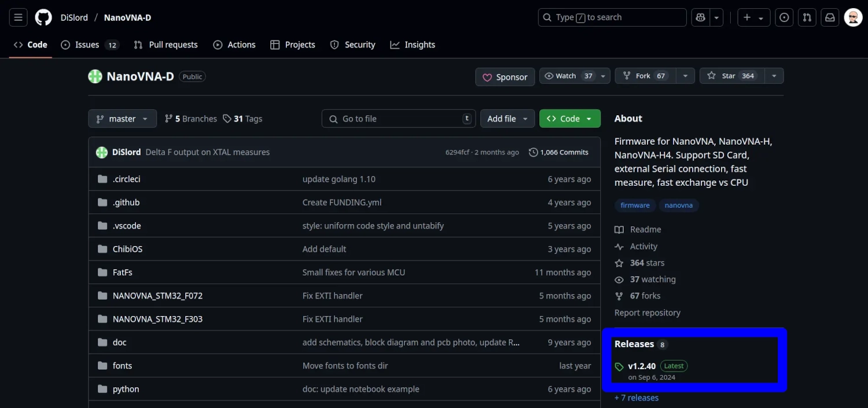The image size is (868, 408).
Task: Click the nanovna topic tag
Action: click(679, 205)
